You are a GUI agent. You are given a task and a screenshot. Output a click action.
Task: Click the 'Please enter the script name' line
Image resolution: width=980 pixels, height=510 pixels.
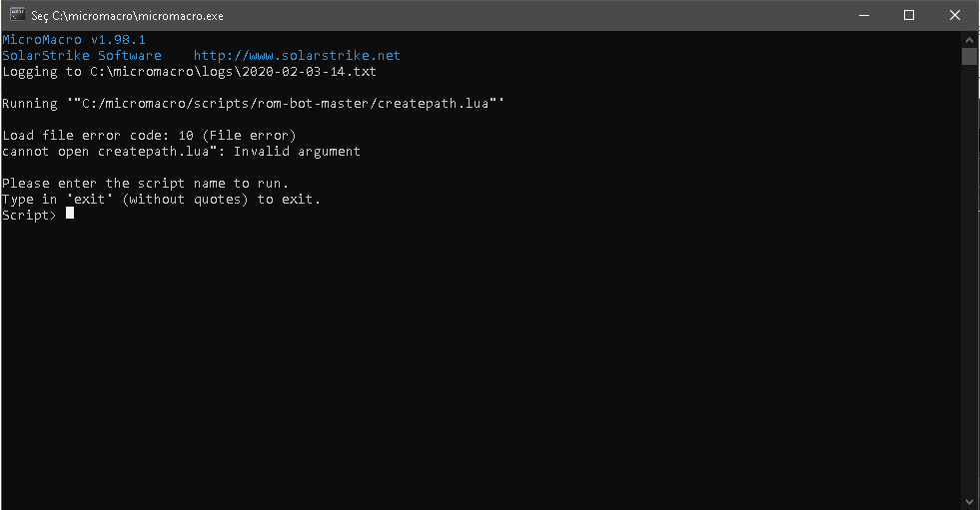pos(145,184)
